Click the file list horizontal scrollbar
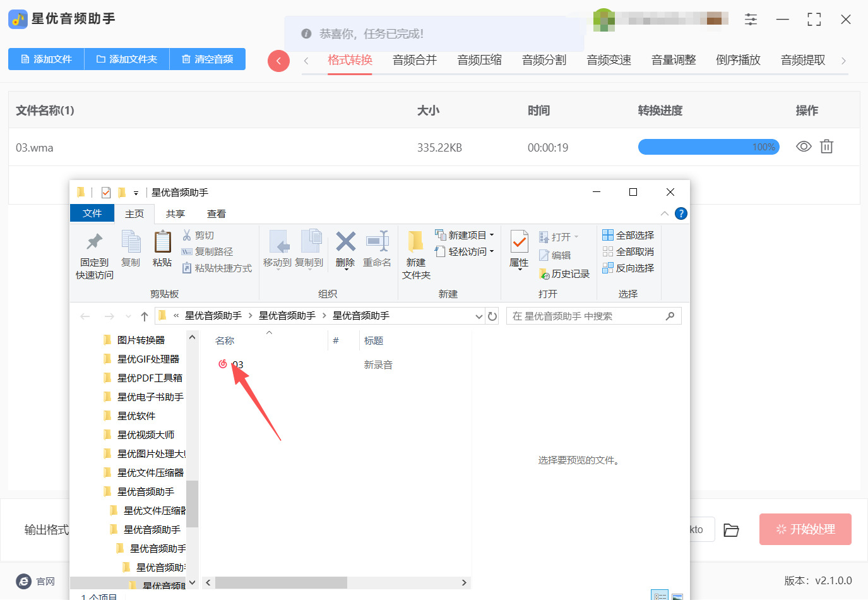Screen dimensions: 868x600 pyautogui.click(x=281, y=582)
